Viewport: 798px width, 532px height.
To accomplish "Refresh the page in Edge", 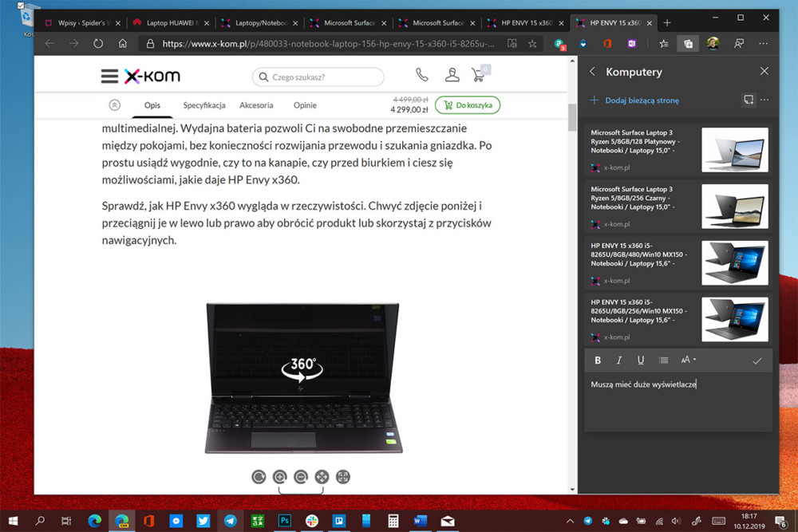I will coord(97,44).
